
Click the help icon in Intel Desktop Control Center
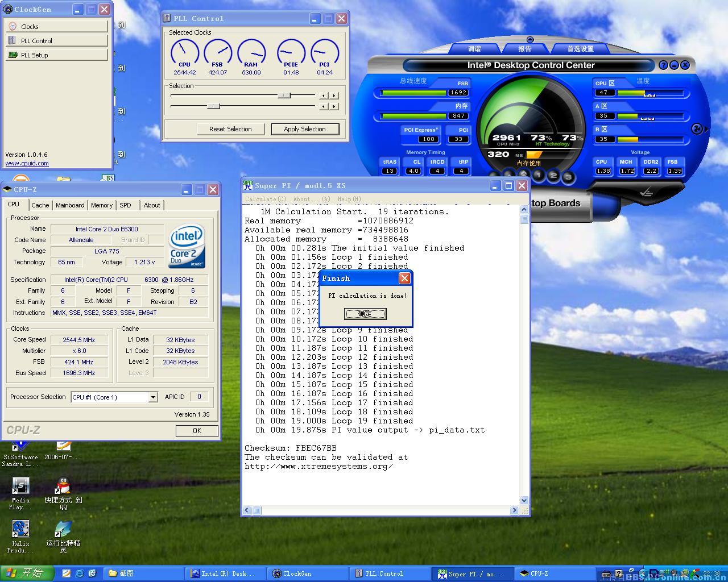coord(663,65)
